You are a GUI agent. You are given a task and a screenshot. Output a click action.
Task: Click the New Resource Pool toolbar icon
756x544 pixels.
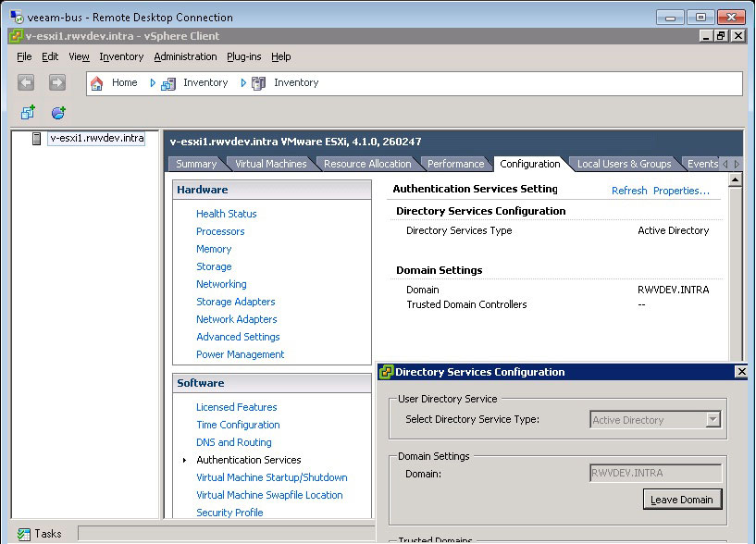58,112
